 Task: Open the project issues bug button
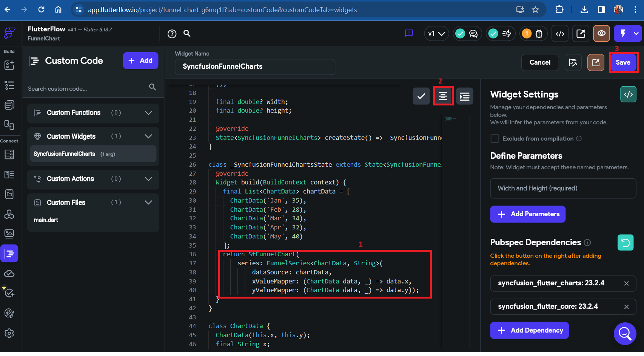(x=533, y=34)
